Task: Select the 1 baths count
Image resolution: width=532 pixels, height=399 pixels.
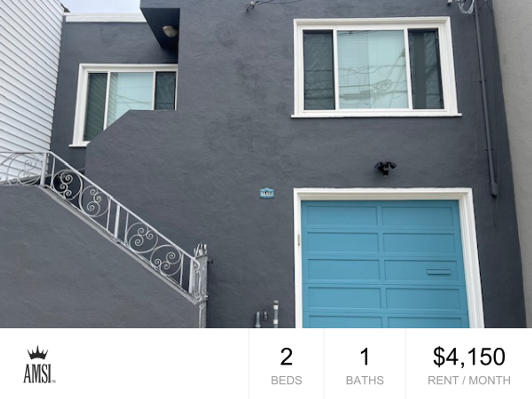Action: point(365,357)
